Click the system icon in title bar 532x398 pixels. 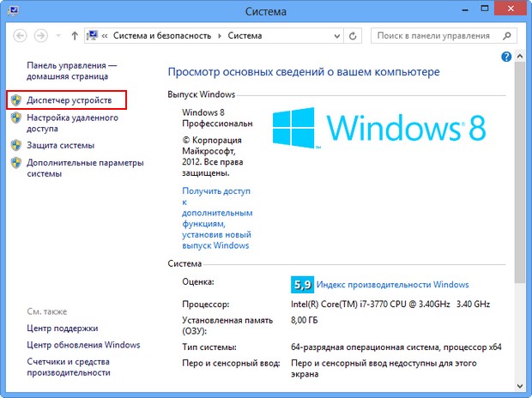[12, 12]
